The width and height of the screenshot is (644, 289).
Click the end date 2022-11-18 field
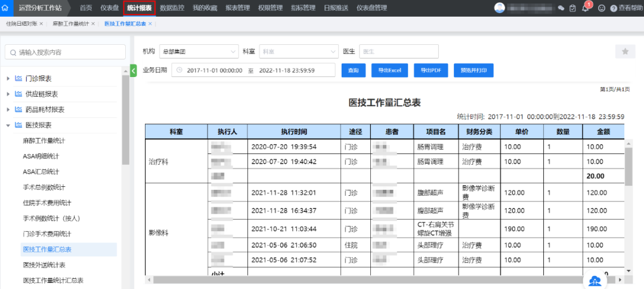click(x=287, y=70)
